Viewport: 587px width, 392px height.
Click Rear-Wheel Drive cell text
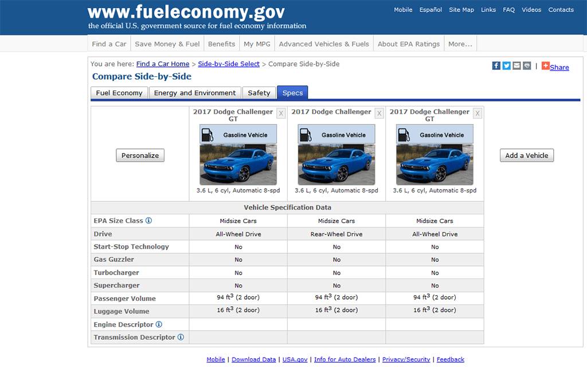click(336, 234)
